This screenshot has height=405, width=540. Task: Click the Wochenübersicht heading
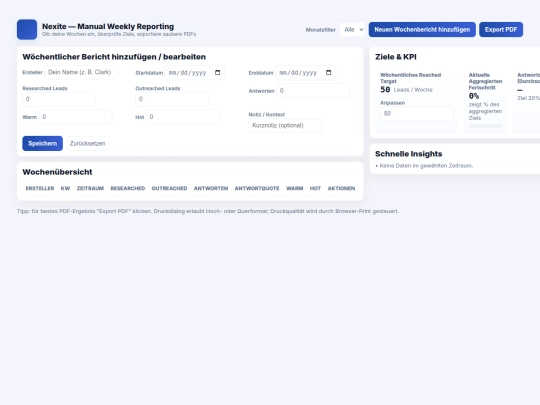(x=57, y=172)
